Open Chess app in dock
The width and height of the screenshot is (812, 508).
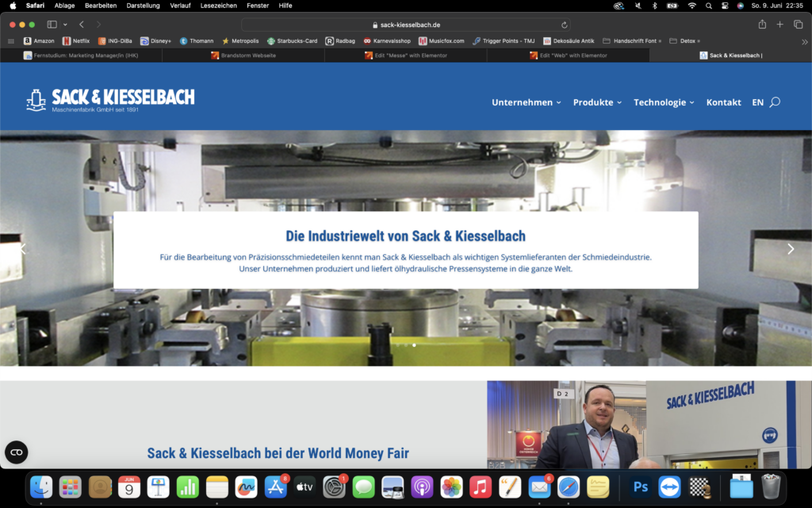(x=699, y=487)
